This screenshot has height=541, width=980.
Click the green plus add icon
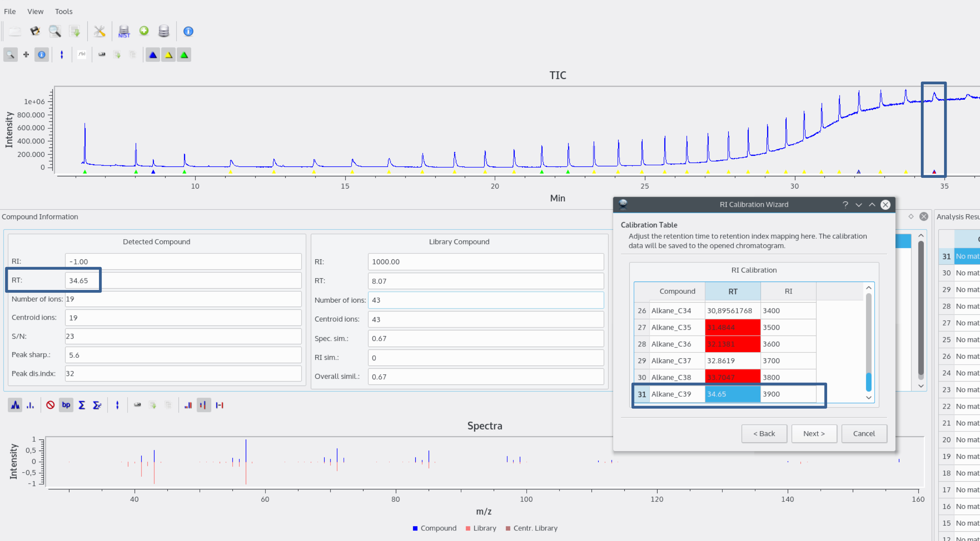coord(144,31)
